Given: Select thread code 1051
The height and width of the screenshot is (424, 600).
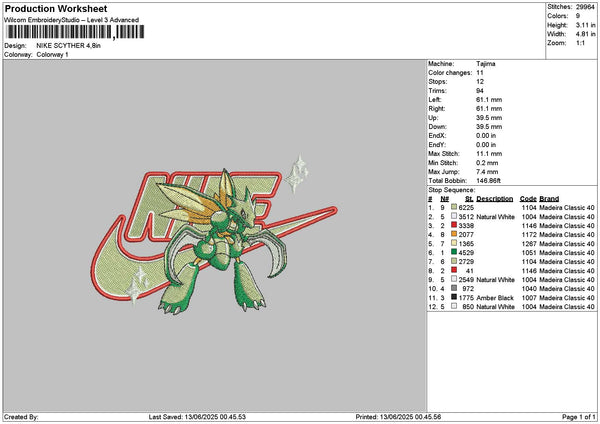Looking at the screenshot, I should (529, 253).
